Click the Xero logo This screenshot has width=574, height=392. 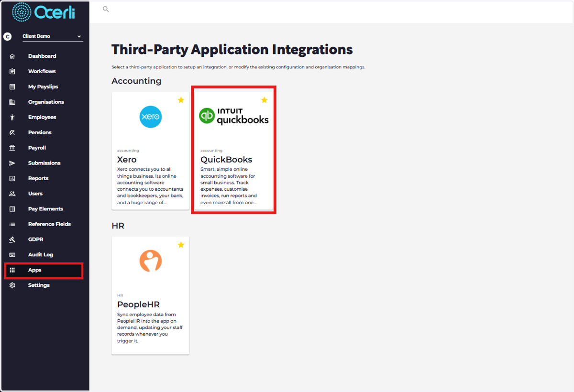point(151,117)
